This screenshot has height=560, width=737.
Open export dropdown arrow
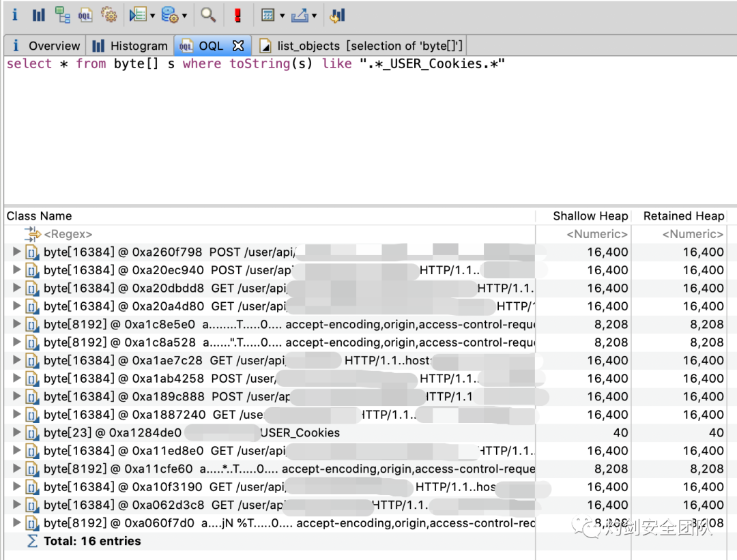point(314,16)
